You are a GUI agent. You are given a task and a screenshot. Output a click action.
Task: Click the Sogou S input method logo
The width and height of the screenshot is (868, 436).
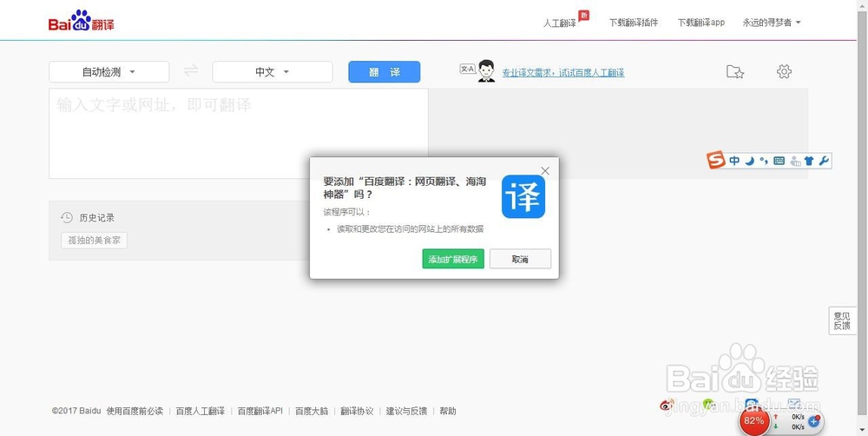(716, 161)
